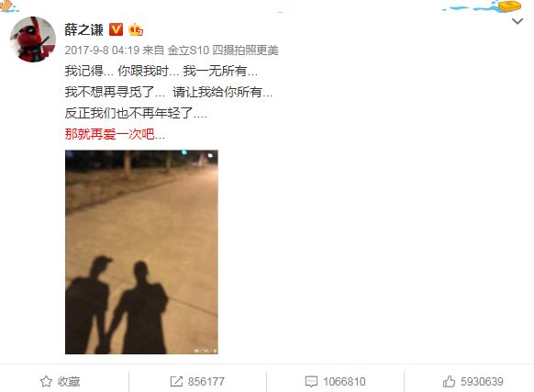This screenshot has width=534, height=392.
Task: Click the like count 5930639
Action: pyautogui.click(x=482, y=381)
